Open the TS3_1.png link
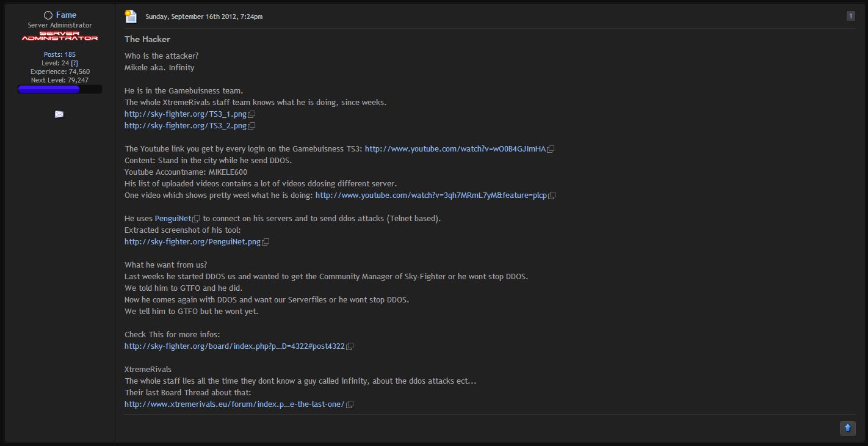This screenshot has height=446, width=868. pos(185,114)
